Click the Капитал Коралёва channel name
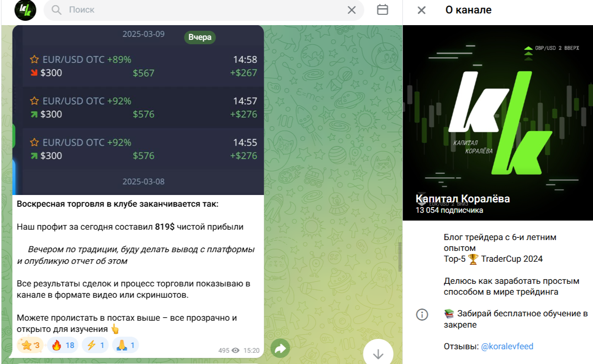Viewport: 593px width, 364px height. tap(463, 199)
